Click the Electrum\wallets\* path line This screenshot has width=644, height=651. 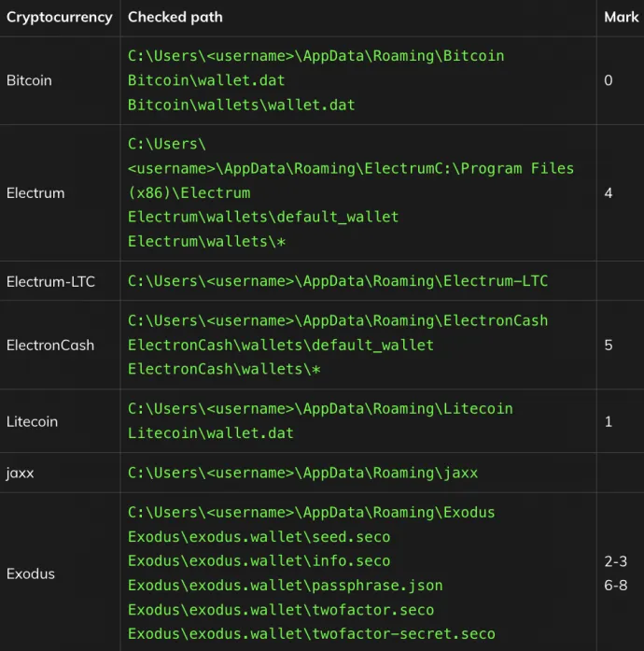206,242
